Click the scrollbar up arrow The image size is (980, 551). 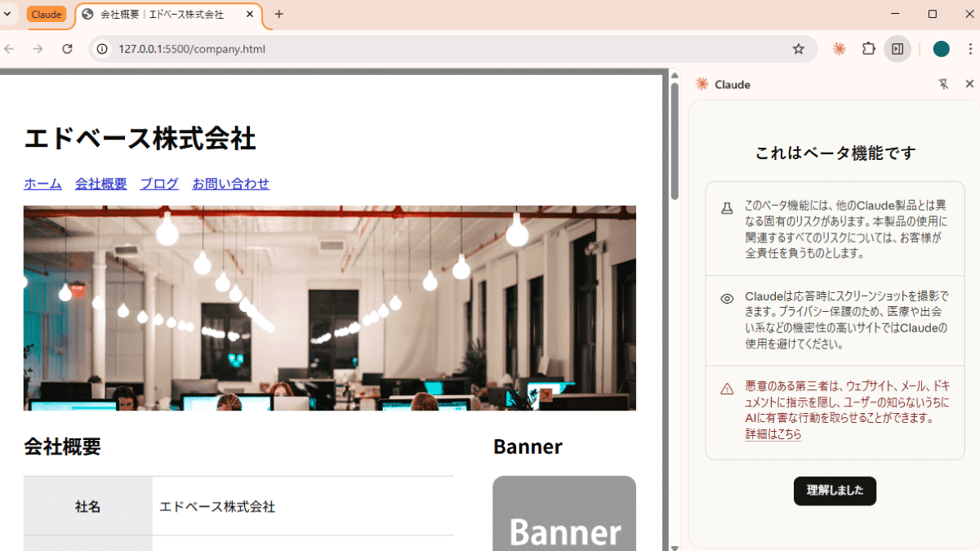[x=675, y=75]
